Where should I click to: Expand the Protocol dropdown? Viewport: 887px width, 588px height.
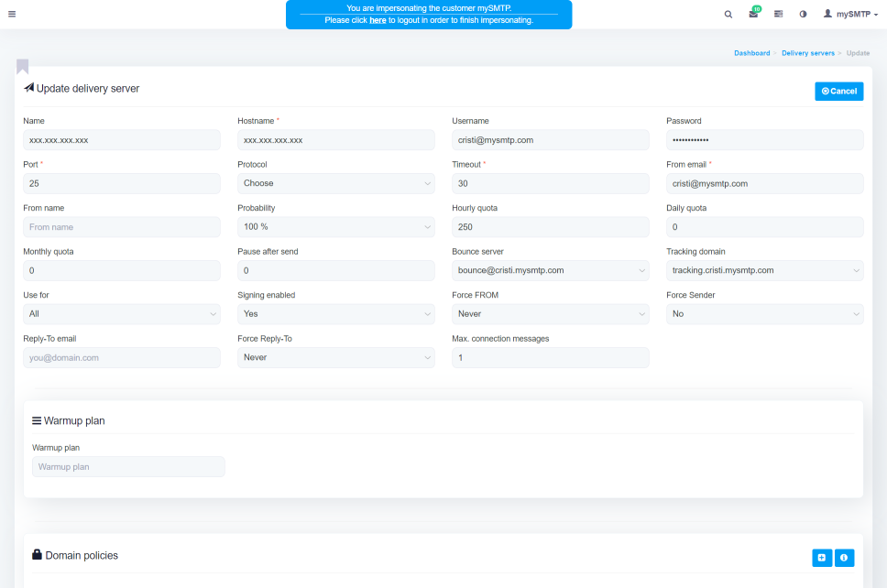click(335, 183)
